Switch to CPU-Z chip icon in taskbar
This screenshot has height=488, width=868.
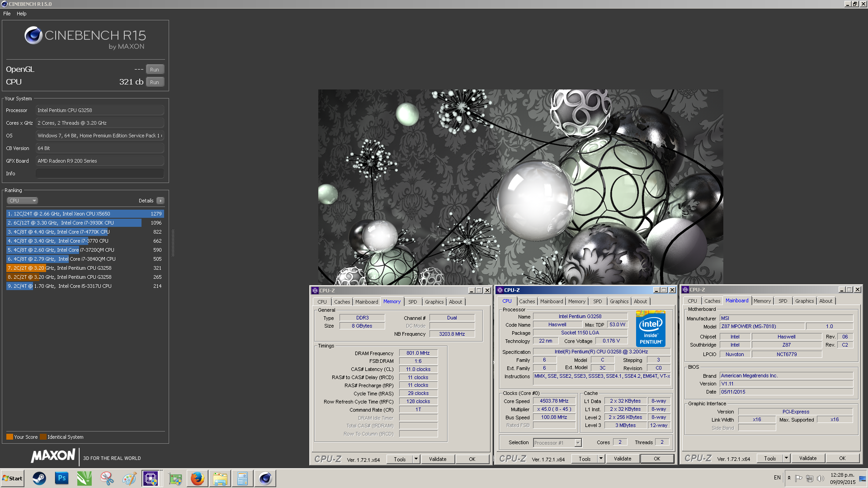(151, 478)
